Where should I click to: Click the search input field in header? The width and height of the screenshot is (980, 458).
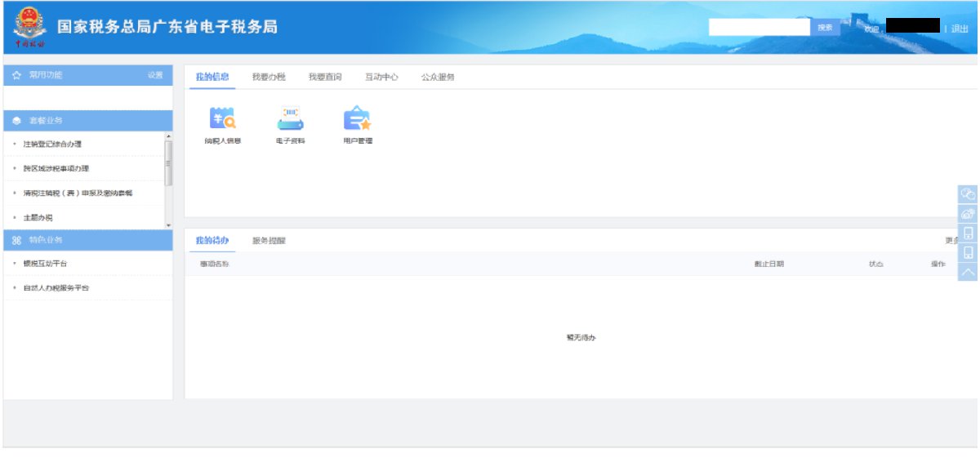759,28
